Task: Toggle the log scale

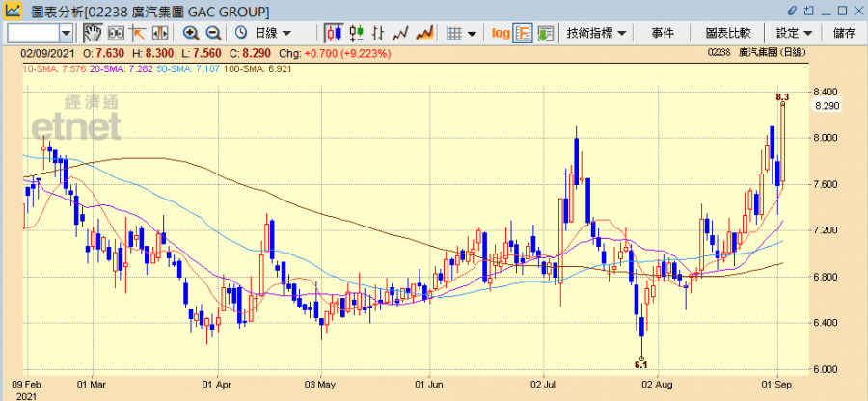Action: 500,33
